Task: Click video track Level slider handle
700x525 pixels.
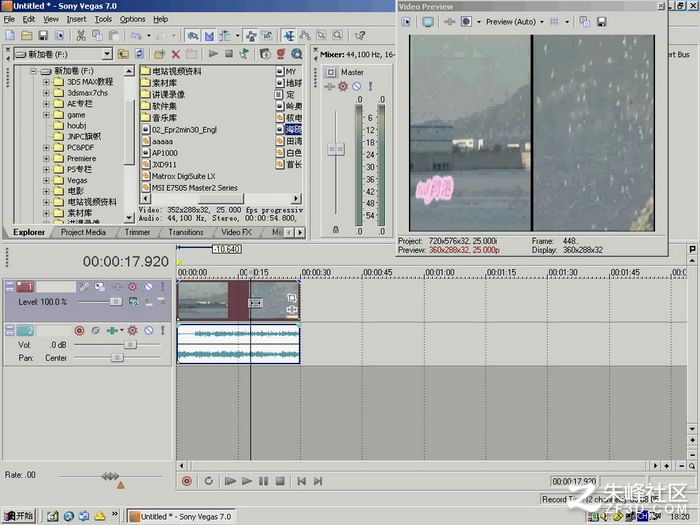Action: click(x=116, y=302)
